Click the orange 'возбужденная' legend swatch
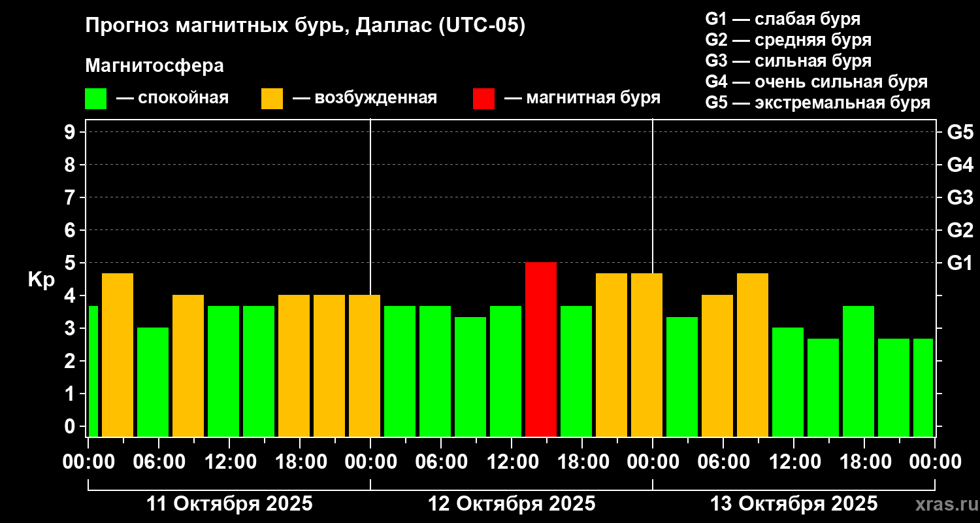Screen dimensions: 980x523 [x=272, y=99]
